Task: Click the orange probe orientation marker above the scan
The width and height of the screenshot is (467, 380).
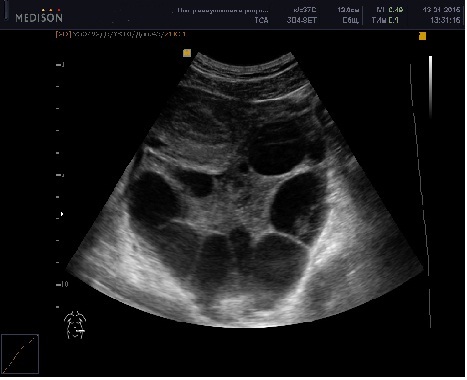Action: (x=187, y=53)
